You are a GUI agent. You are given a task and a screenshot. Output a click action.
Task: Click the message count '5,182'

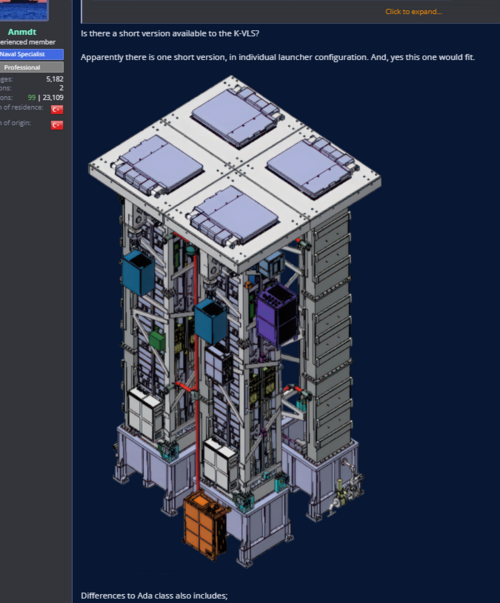(x=55, y=79)
